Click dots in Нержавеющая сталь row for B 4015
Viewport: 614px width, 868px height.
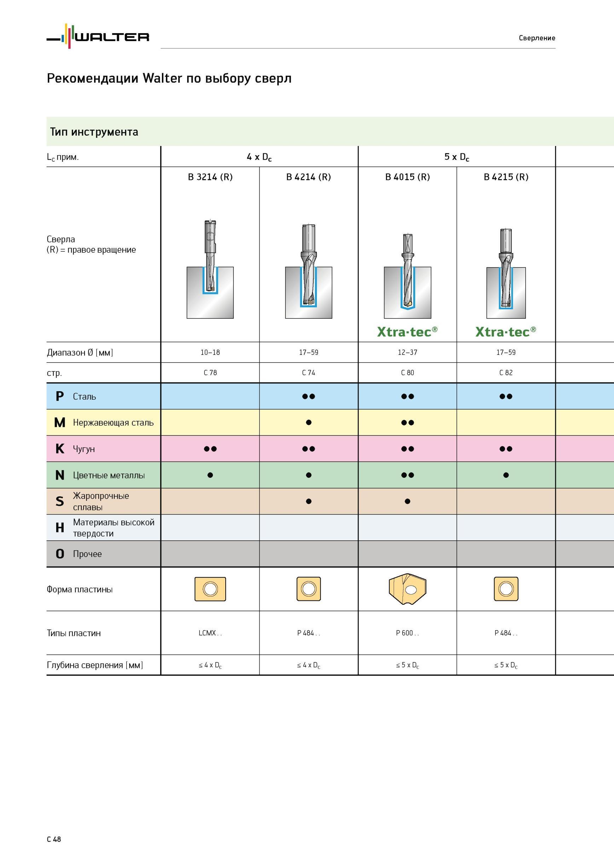pos(407,423)
